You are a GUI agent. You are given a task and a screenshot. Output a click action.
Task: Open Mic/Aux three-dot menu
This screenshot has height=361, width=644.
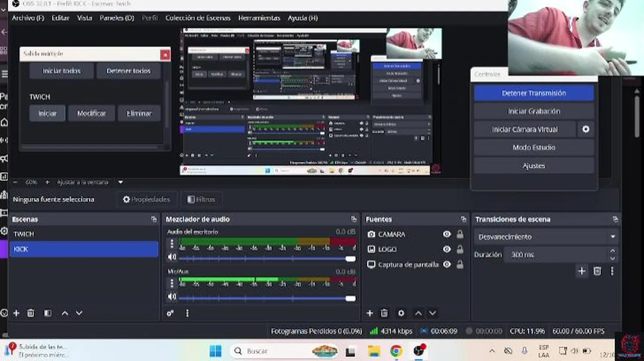172,283
